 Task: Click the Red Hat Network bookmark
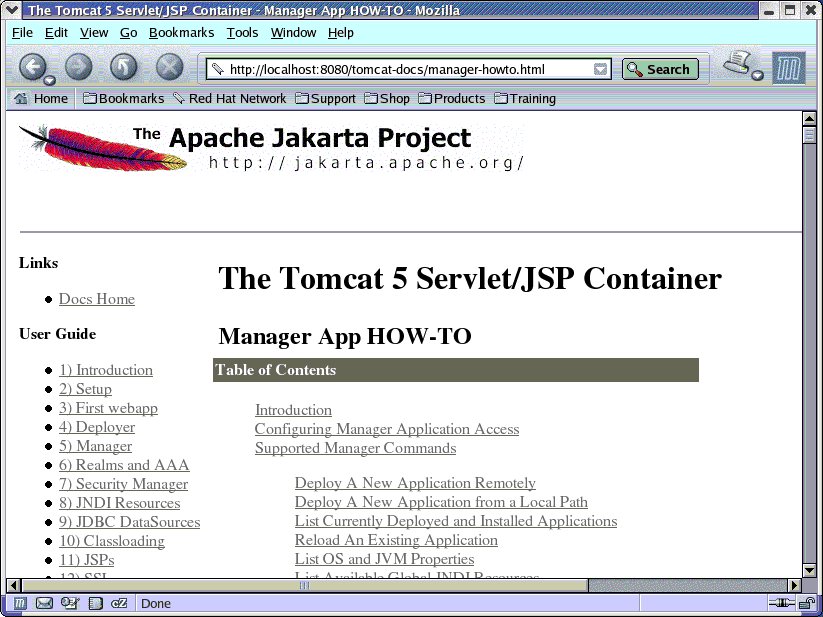(x=230, y=99)
